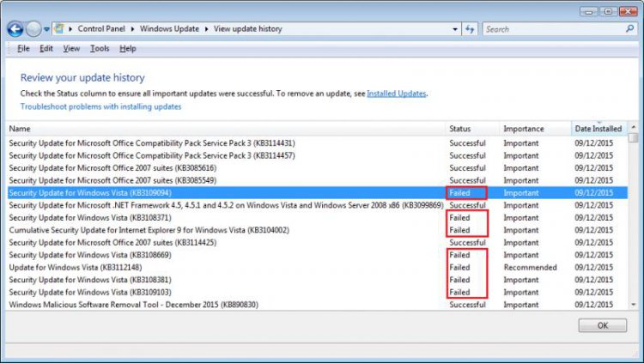Select Update for Windows Vista (KB3112148)
The width and height of the screenshot is (644, 363).
[x=318, y=268]
